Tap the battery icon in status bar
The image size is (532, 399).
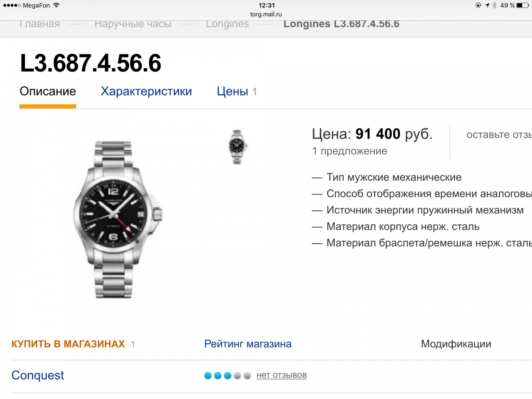click(x=523, y=5)
